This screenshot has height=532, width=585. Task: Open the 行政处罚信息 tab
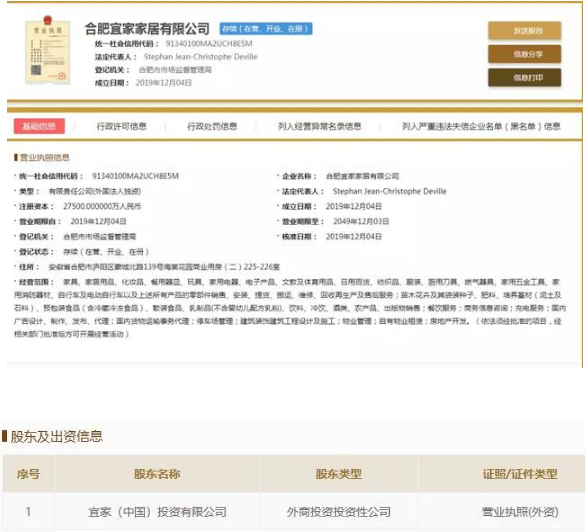pos(212,126)
